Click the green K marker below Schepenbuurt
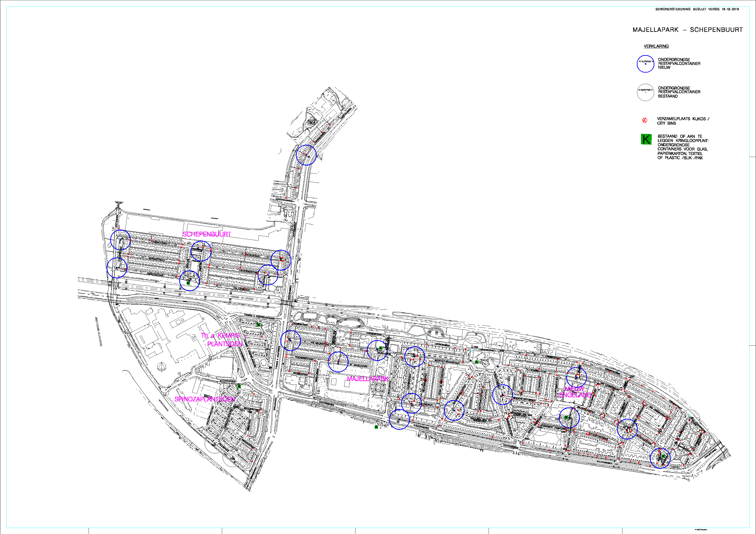Screen dimensions: 756x534 (188, 283)
